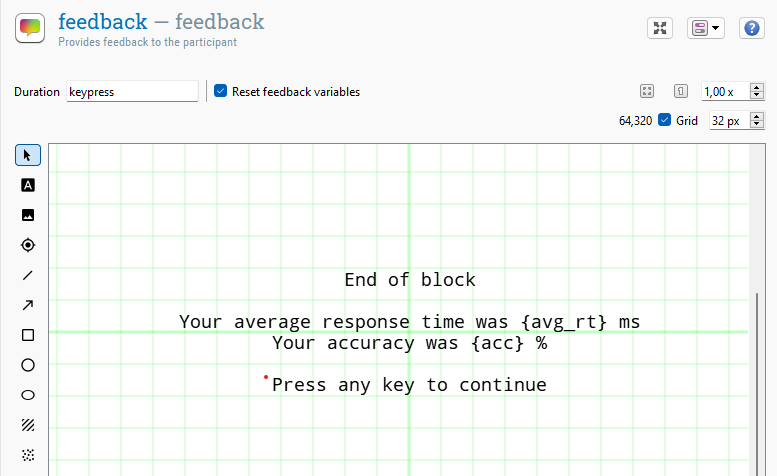Increase the zoom level with up arrow
Viewport: 777px width, 476px height.
tap(756, 87)
